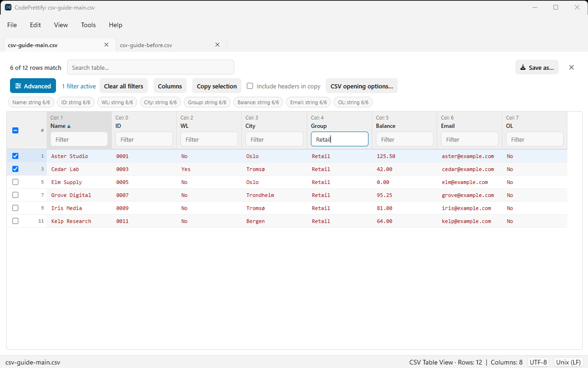Screen dimensions: 588x368
Task: Close the csv-guide-before.csv tab
Action: pos(218,45)
